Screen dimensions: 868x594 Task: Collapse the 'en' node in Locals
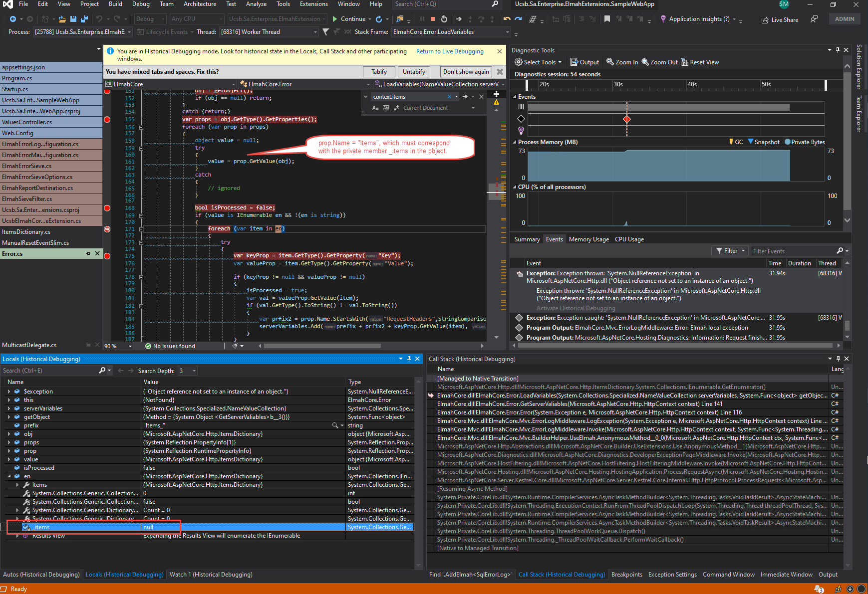(x=9, y=476)
